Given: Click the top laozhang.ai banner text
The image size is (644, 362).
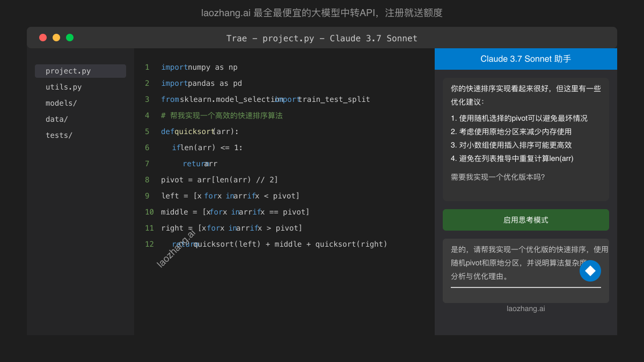Looking at the screenshot, I should [322, 13].
